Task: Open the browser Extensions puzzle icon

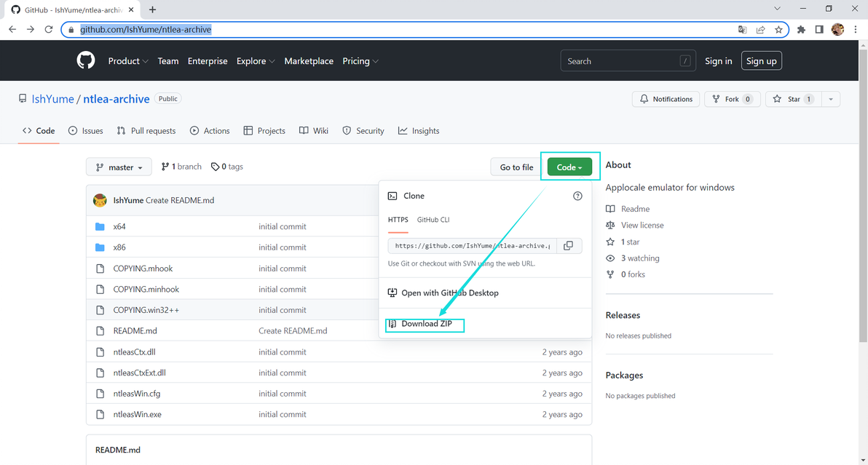Action: (801, 29)
